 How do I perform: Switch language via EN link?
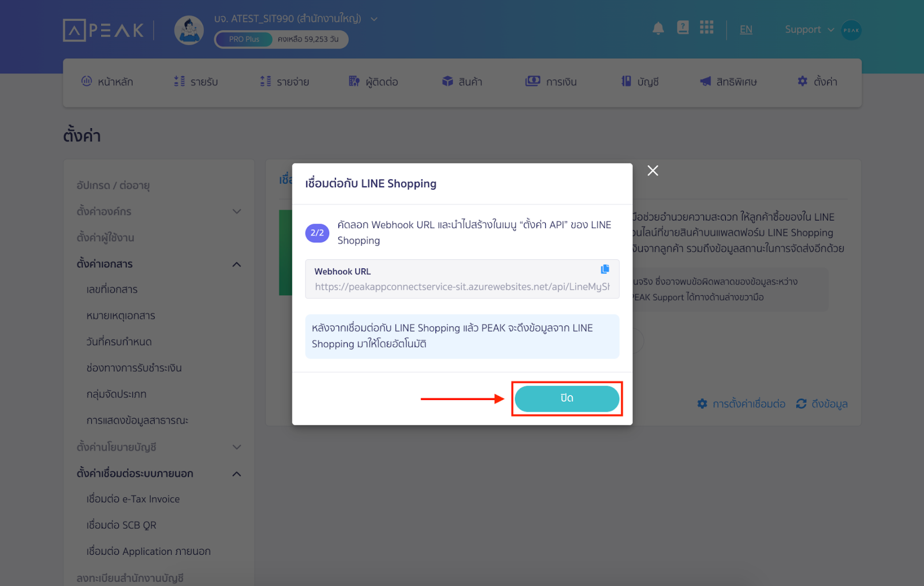[746, 29]
